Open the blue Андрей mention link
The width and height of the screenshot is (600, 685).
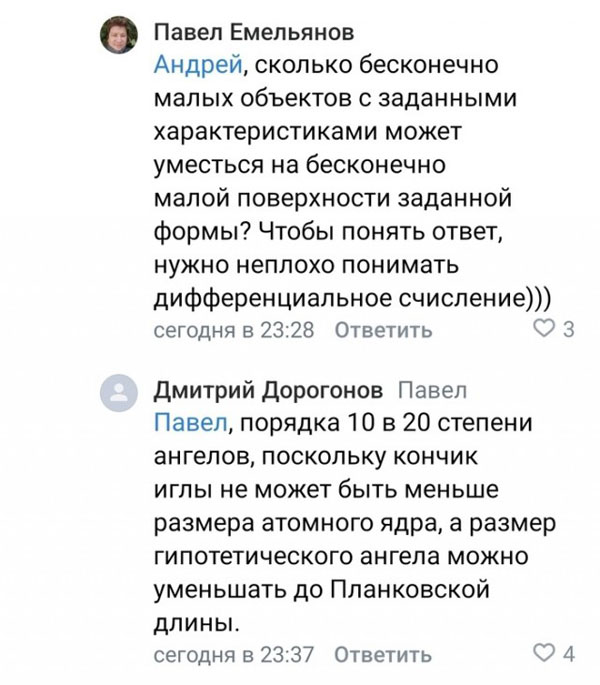coord(199,66)
